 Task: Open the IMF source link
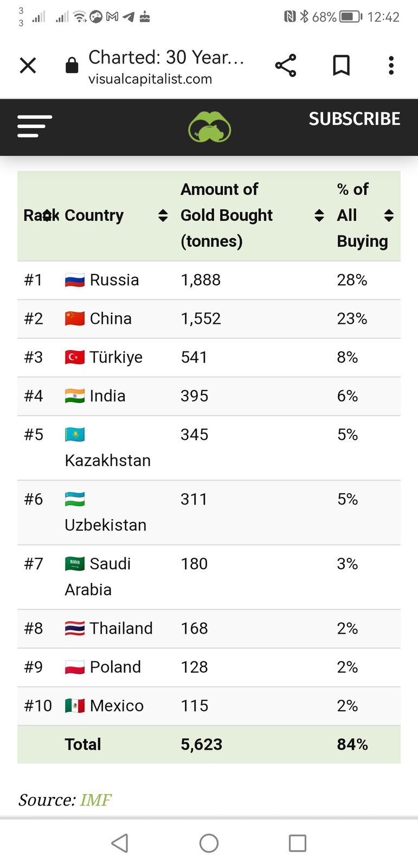[95, 800]
